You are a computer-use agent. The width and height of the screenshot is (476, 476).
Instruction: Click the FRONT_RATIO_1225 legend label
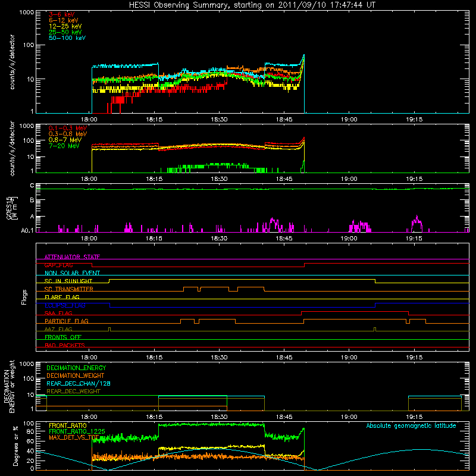(77, 431)
